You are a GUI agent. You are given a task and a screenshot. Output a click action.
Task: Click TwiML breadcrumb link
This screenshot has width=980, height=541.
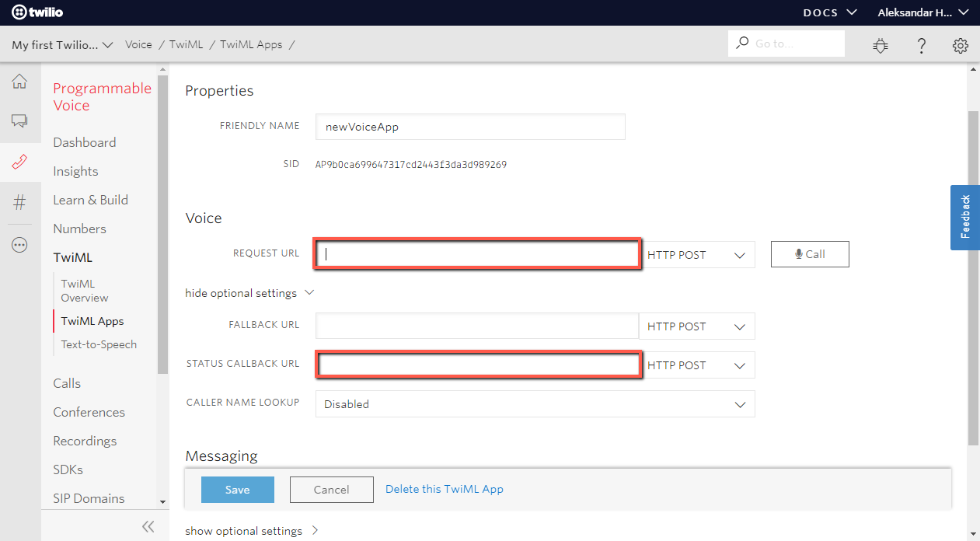186,44
